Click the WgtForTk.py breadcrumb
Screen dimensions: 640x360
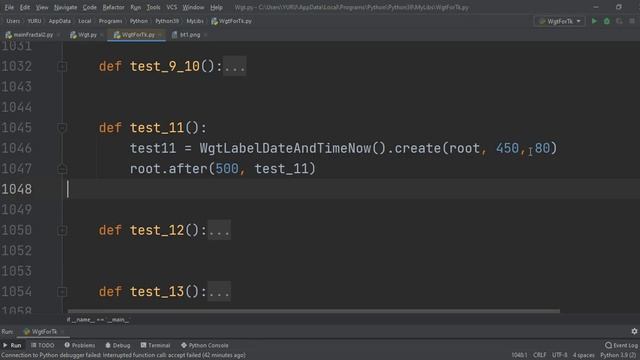(x=231, y=21)
